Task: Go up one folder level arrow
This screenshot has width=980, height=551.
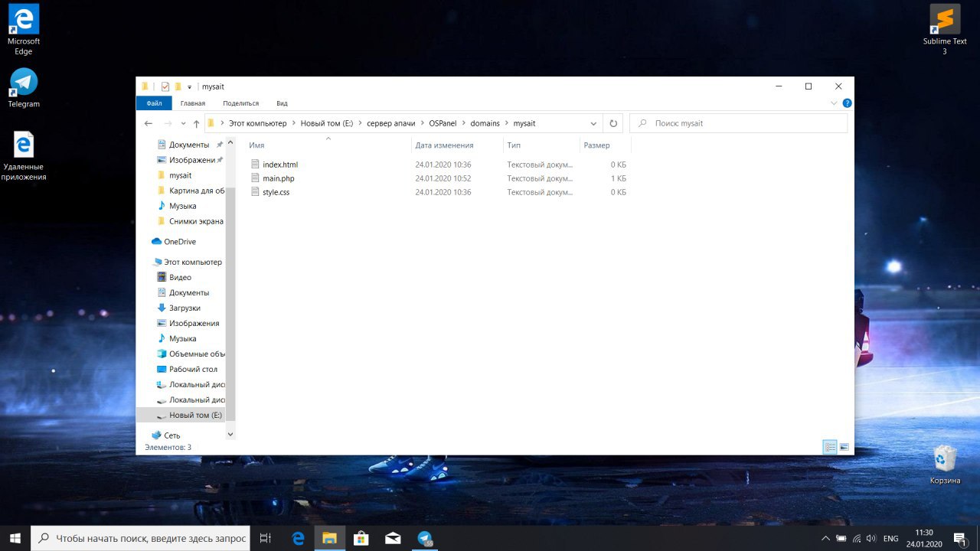Action: click(197, 123)
